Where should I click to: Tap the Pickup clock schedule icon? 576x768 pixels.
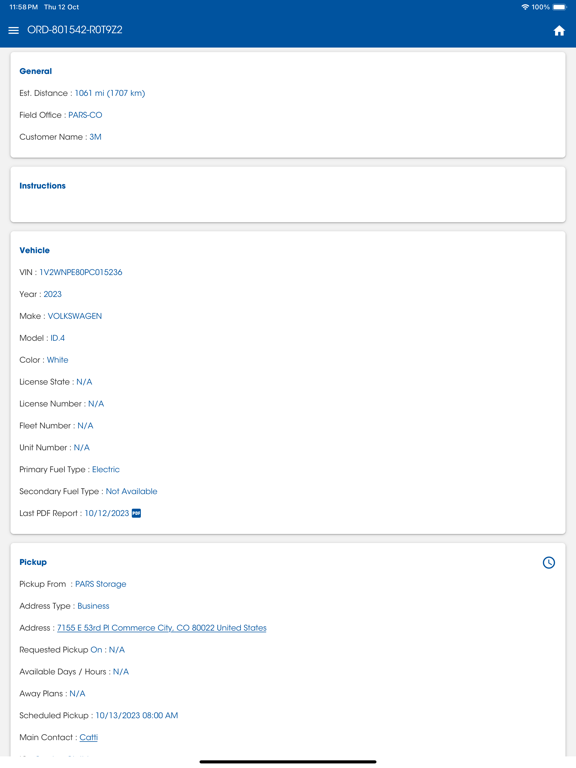549,562
